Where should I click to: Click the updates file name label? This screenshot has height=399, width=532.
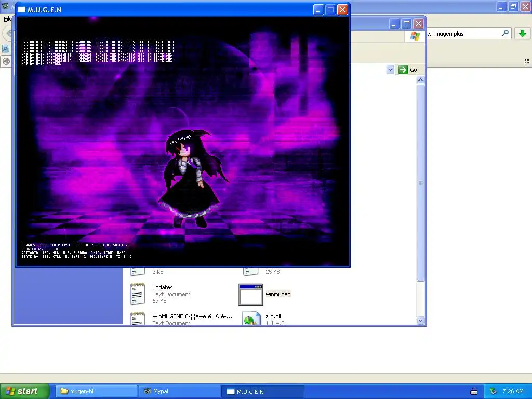click(163, 287)
